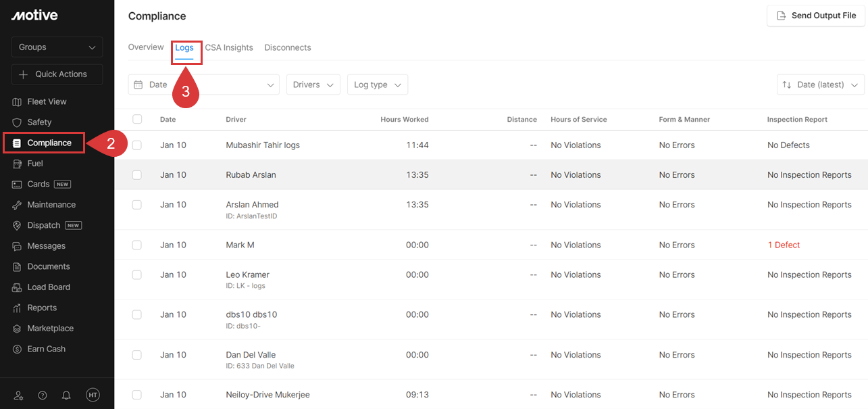Click the notifications bell icon
The height and width of the screenshot is (409, 868).
coord(66,395)
